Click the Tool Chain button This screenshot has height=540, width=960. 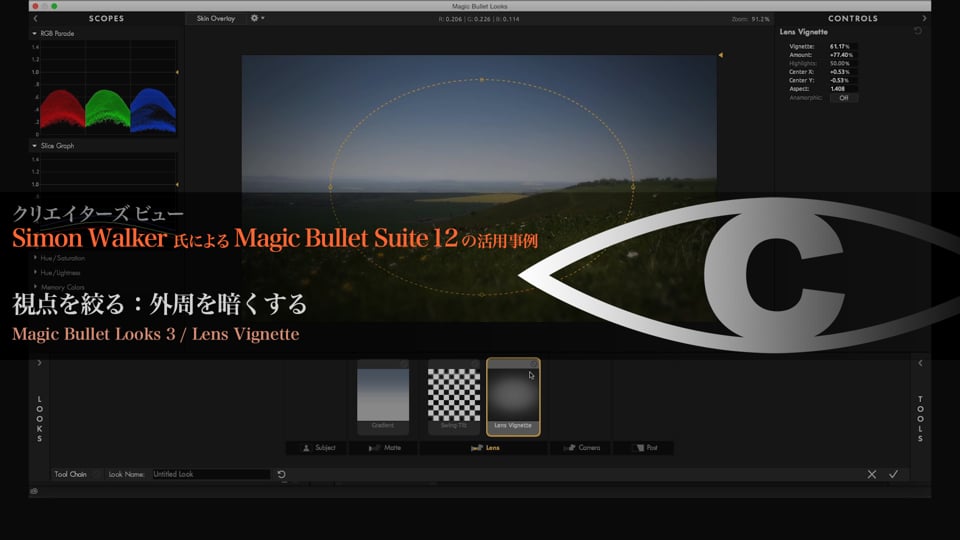click(x=70, y=474)
